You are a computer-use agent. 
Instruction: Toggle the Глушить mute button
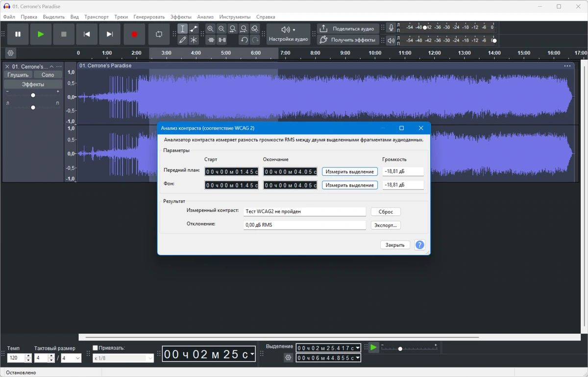(18, 75)
